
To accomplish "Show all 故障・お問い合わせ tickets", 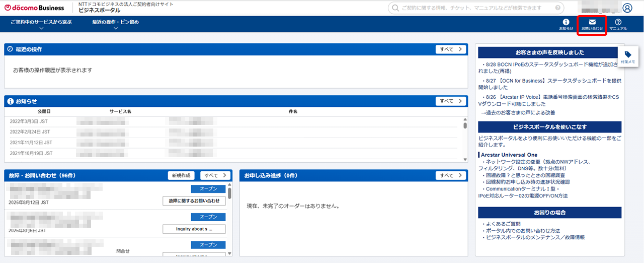I will point(215,175).
